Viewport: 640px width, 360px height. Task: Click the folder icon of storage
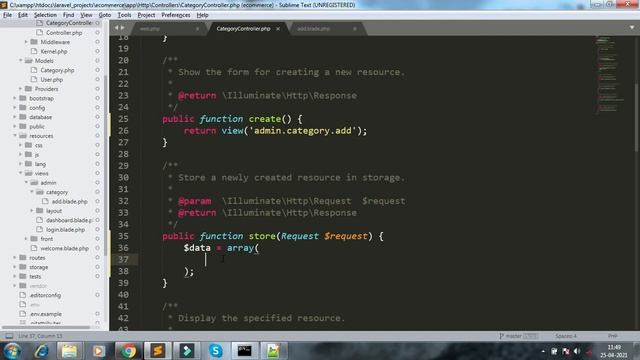click(x=23, y=267)
